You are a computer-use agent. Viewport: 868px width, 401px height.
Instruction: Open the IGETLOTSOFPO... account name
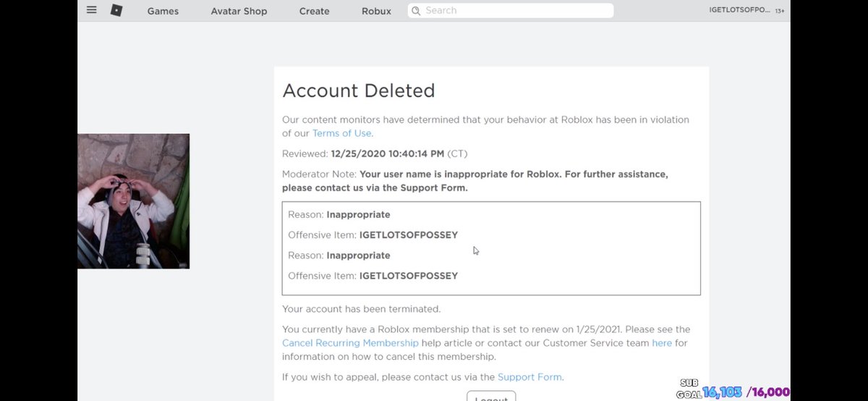coord(740,11)
